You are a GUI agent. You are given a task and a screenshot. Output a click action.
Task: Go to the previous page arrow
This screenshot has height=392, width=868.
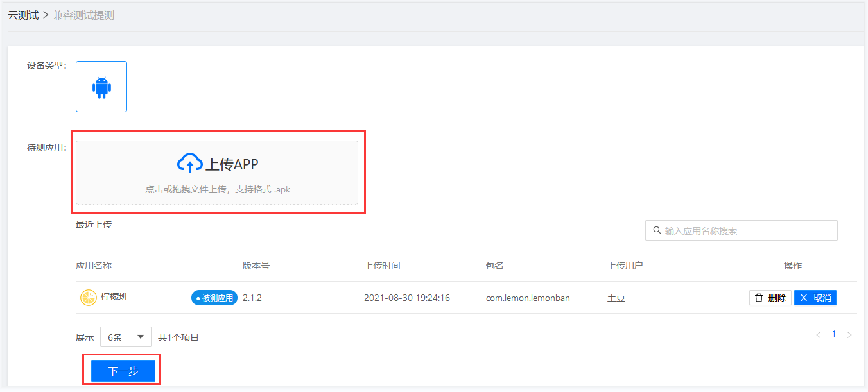click(x=818, y=335)
